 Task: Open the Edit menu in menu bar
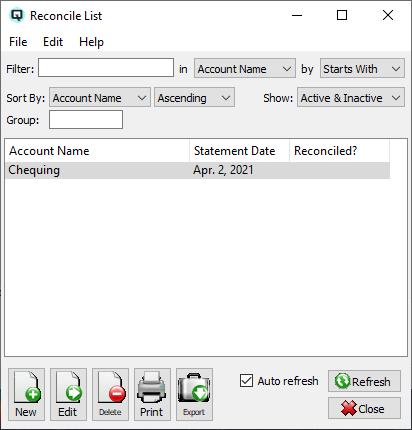coord(53,42)
